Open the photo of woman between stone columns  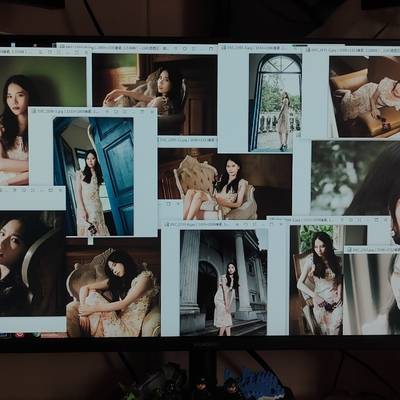[x=223, y=283]
